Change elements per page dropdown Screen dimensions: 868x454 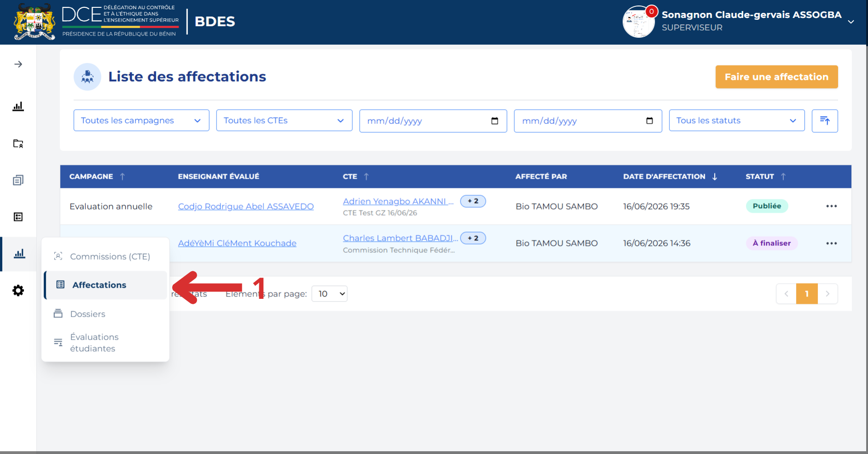329,294
